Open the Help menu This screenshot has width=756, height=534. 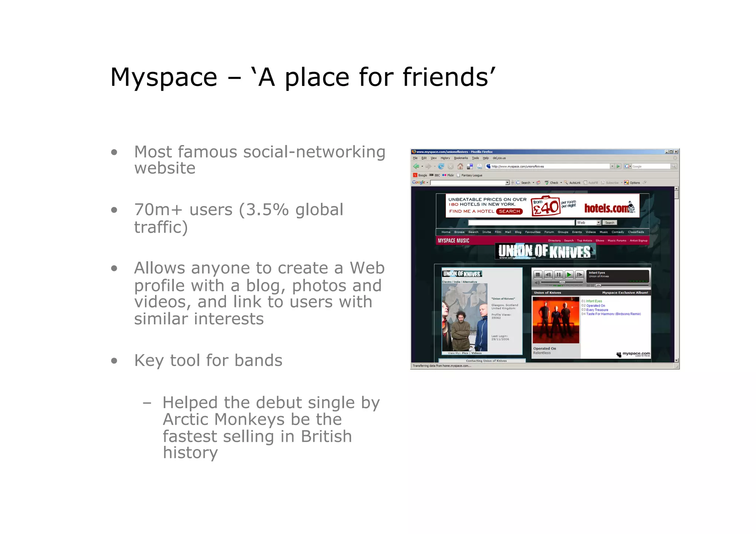pos(486,158)
